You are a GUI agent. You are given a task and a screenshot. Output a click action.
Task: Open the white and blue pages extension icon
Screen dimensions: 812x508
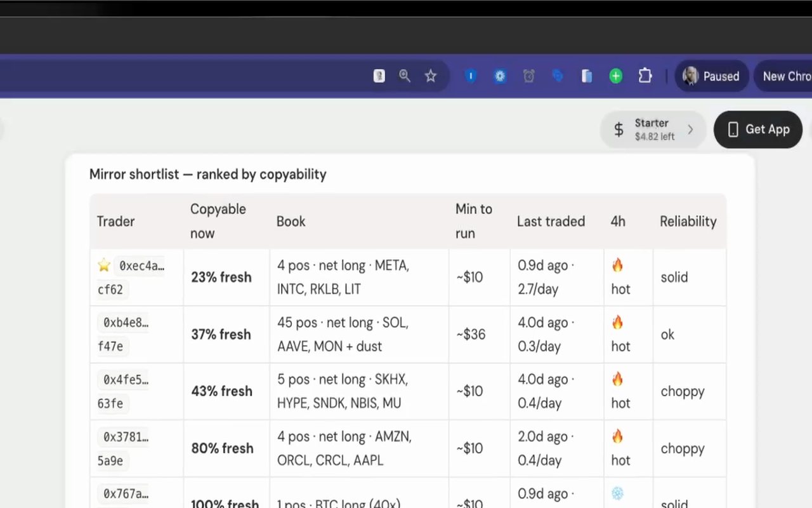[587, 76]
